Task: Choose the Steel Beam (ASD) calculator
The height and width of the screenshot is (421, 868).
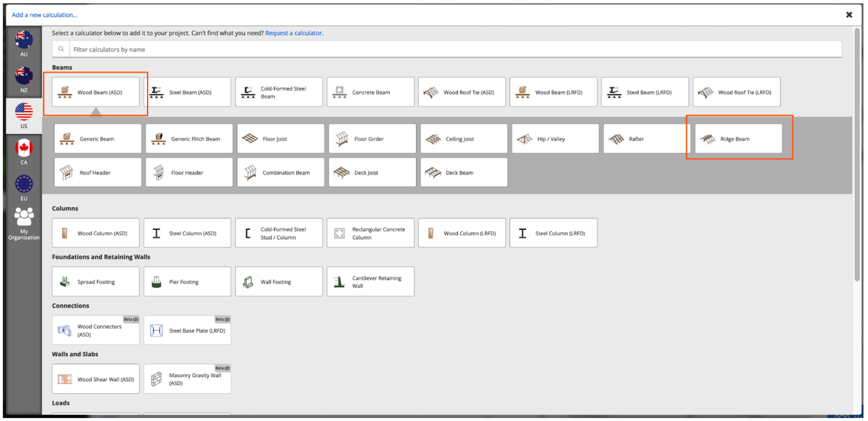Action: tap(187, 92)
